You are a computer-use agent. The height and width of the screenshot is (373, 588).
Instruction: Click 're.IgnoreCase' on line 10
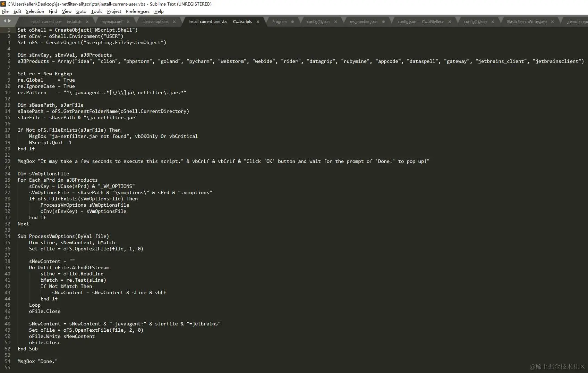point(36,86)
